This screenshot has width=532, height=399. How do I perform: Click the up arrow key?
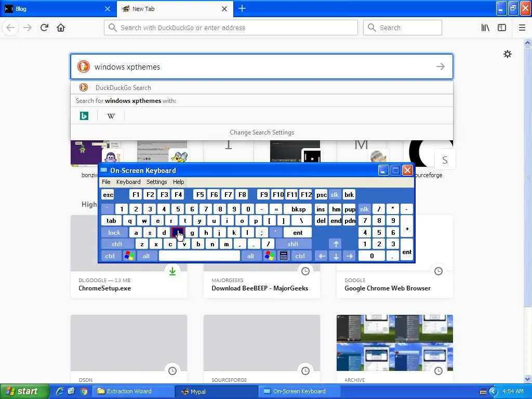pyautogui.click(x=336, y=244)
